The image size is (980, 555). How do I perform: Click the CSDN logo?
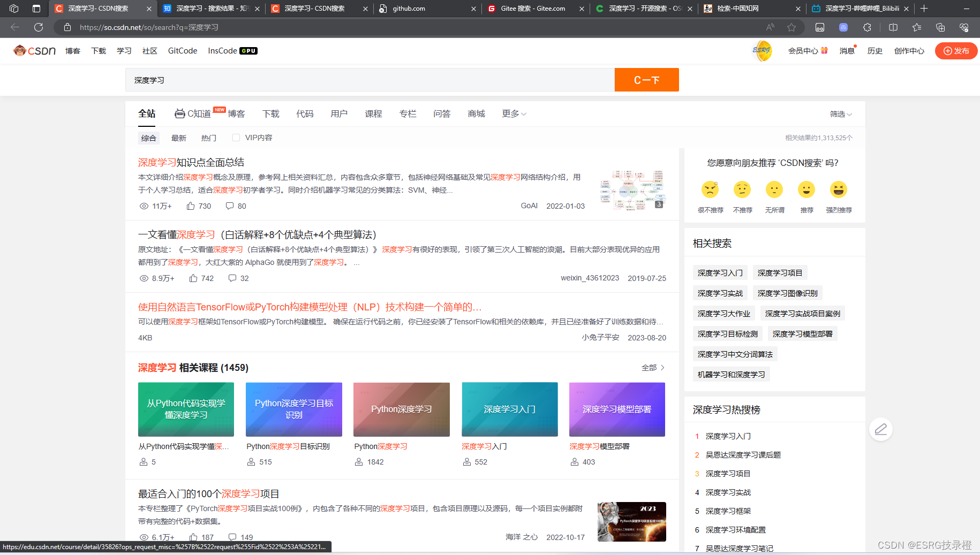coord(35,51)
